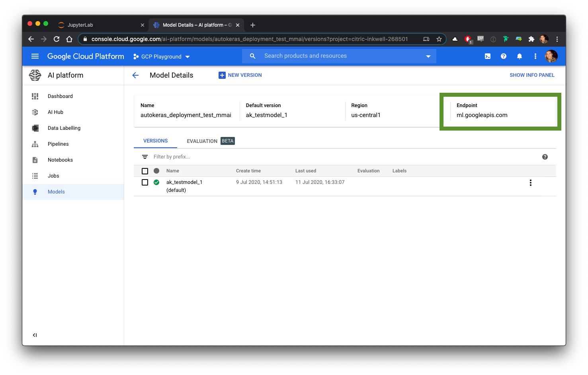
Task: Open the hamburger navigation menu
Action: [35, 56]
